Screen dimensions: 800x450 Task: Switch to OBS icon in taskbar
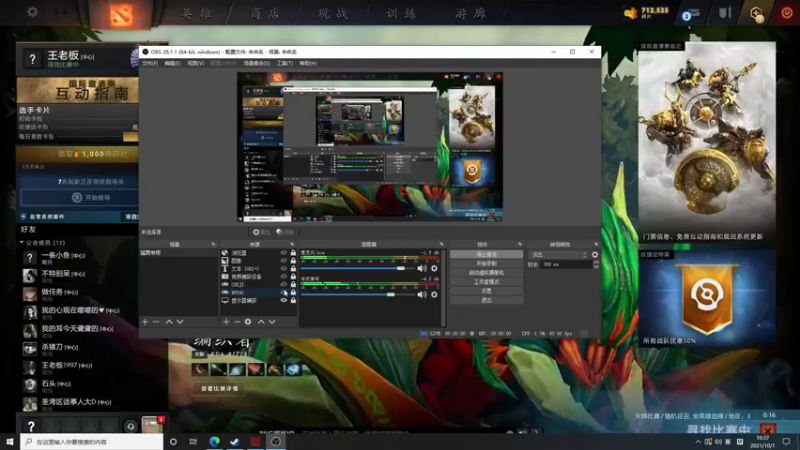[x=276, y=442]
